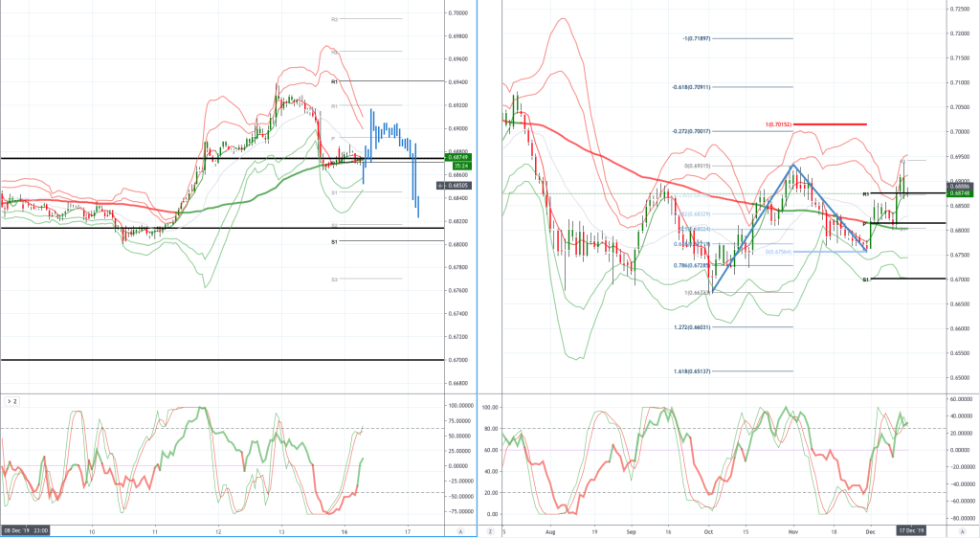Click the Nov label on right time axis
The width and height of the screenshot is (980, 538).
coord(793,529)
